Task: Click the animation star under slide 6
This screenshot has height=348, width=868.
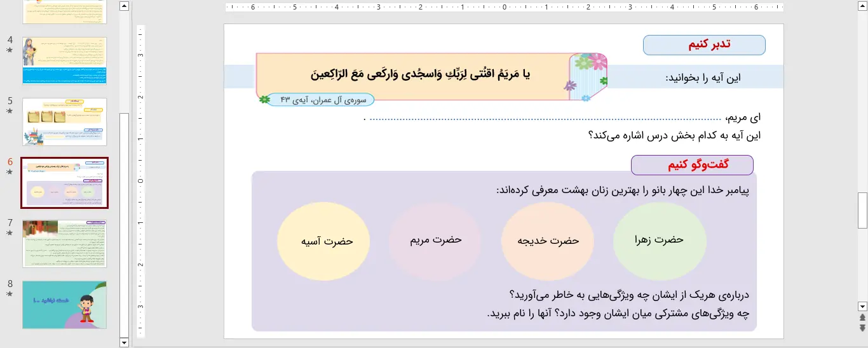Action: click(x=10, y=172)
